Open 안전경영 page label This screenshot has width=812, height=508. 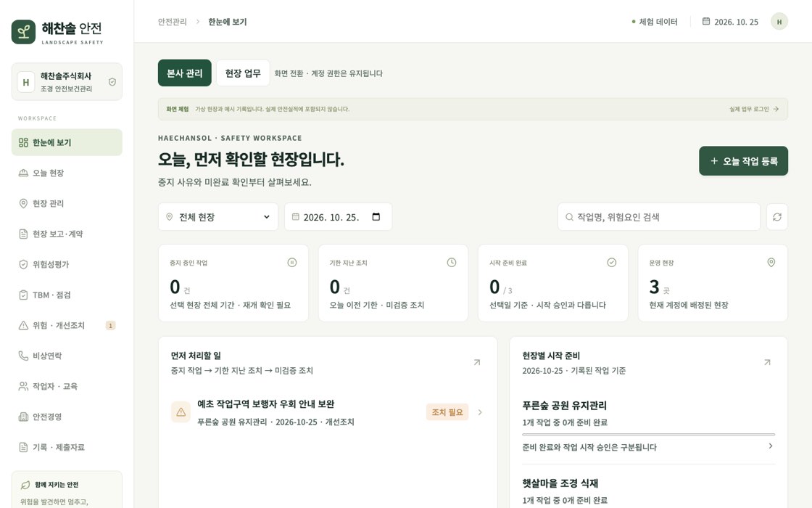47,417
